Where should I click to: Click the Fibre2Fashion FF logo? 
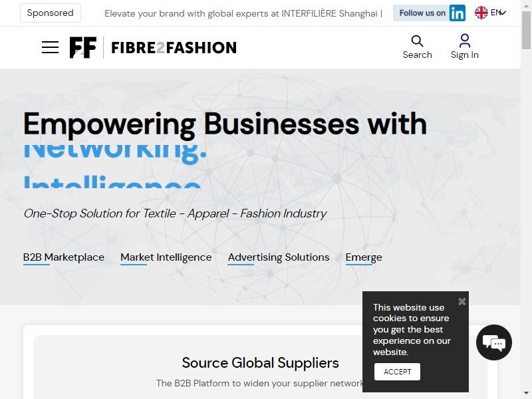click(x=82, y=47)
